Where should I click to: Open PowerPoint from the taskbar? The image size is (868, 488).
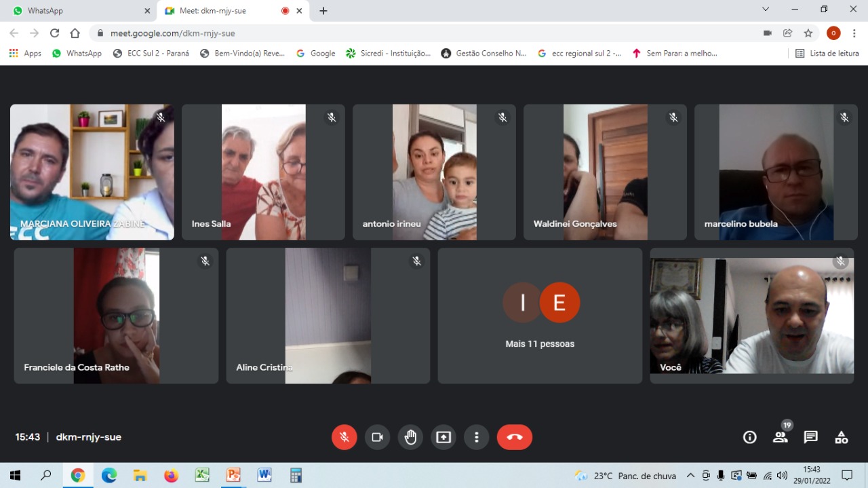click(233, 476)
